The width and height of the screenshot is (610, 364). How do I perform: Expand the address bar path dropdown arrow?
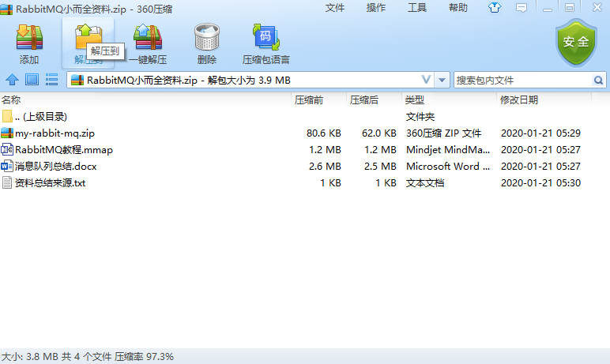442,80
